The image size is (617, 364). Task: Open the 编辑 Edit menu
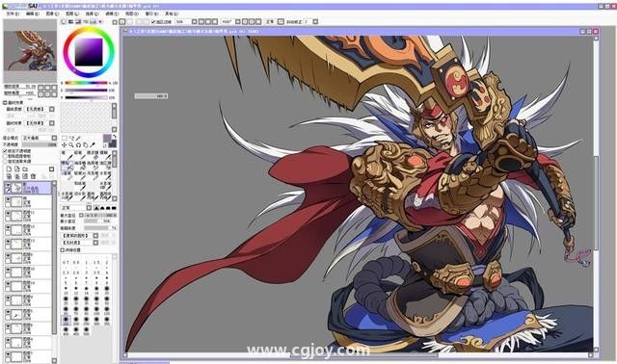coord(33,13)
